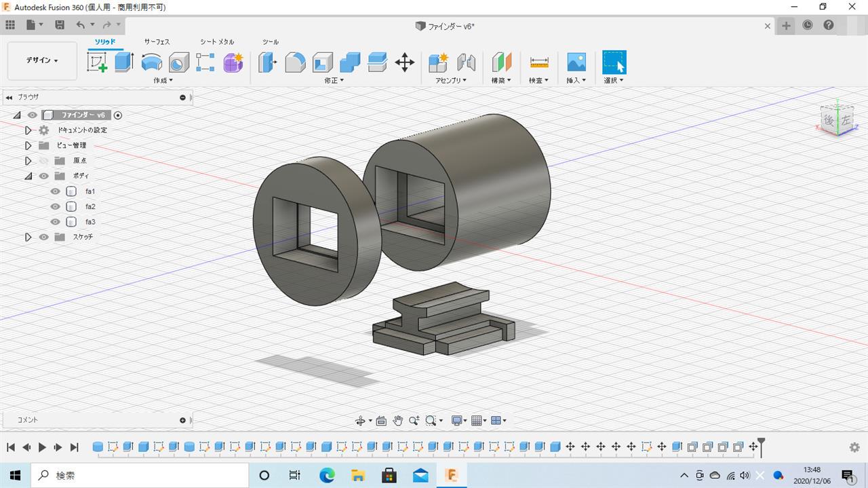The image size is (868, 488).
Task: Hide the スケッチ folder
Action: (43, 237)
